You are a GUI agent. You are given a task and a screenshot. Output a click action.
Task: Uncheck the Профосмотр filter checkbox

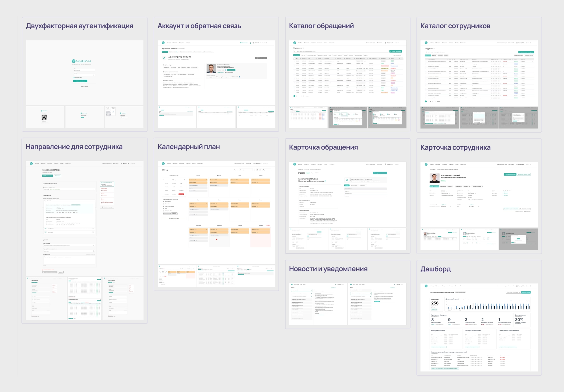(164, 201)
